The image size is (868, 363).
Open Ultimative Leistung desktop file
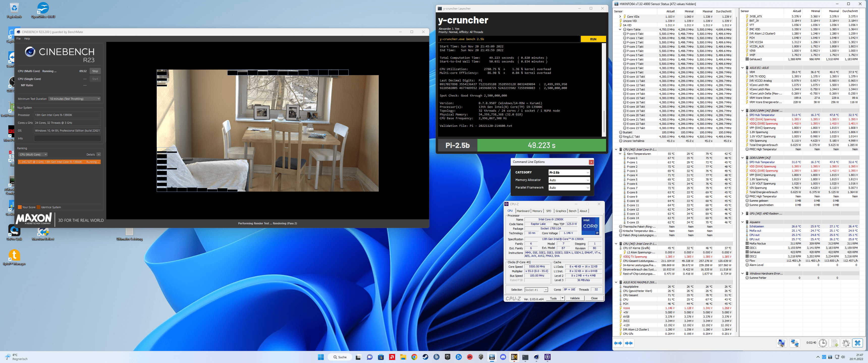click(x=129, y=234)
